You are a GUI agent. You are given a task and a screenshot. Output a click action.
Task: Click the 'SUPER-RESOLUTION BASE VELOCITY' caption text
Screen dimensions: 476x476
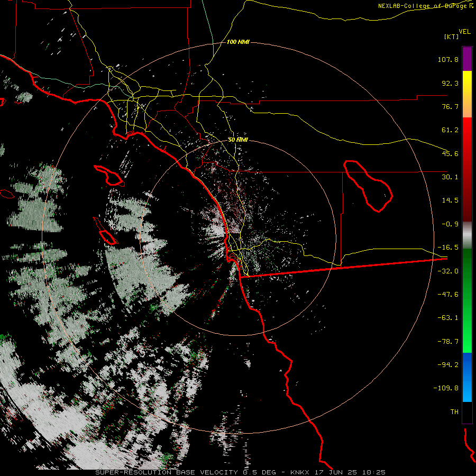point(167,472)
